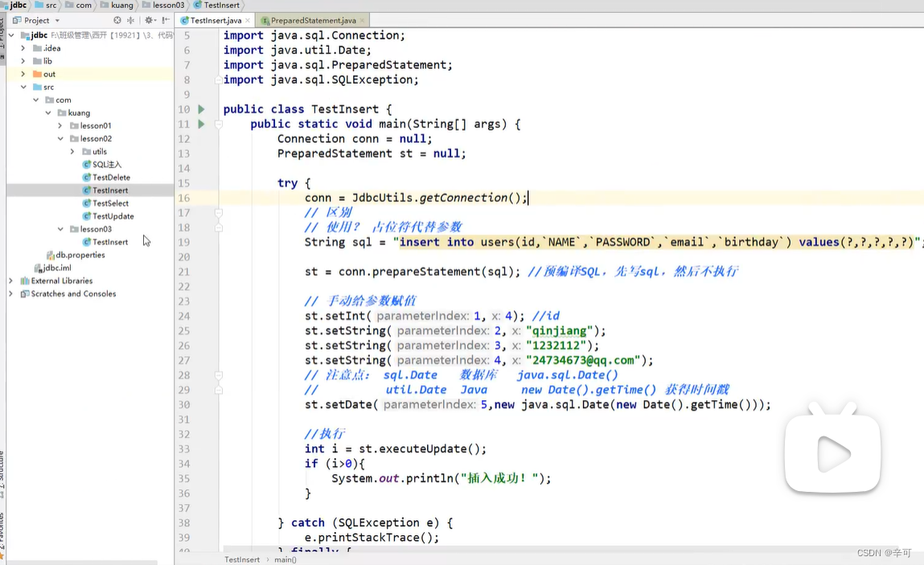The image size is (924, 565).
Task: Select the out folder row
Action: click(x=90, y=74)
